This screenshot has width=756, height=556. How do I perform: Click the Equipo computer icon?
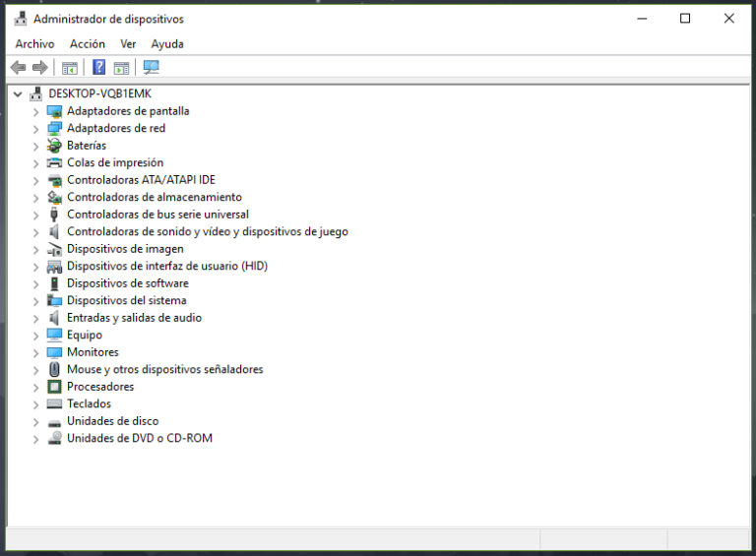click(x=54, y=335)
